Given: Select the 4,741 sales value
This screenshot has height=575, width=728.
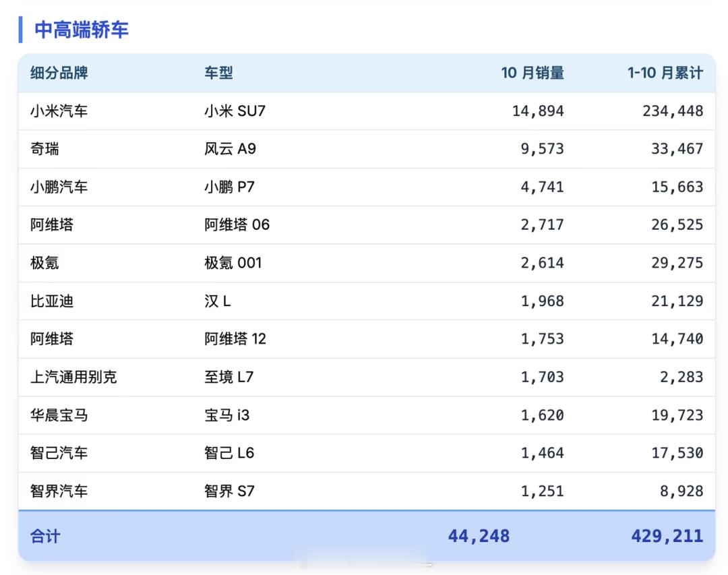Looking at the screenshot, I should coord(542,187).
